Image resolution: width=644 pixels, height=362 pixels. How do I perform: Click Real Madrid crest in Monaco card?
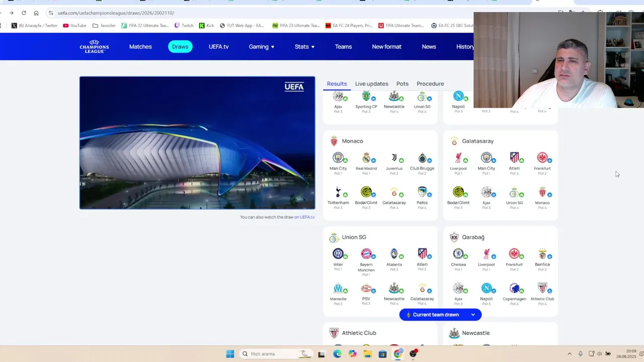pyautogui.click(x=366, y=158)
